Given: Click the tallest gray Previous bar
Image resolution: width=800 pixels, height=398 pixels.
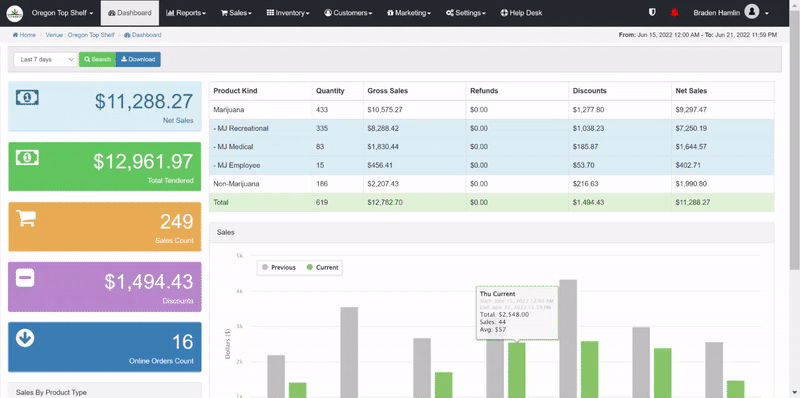Looking at the screenshot, I should point(568,338).
